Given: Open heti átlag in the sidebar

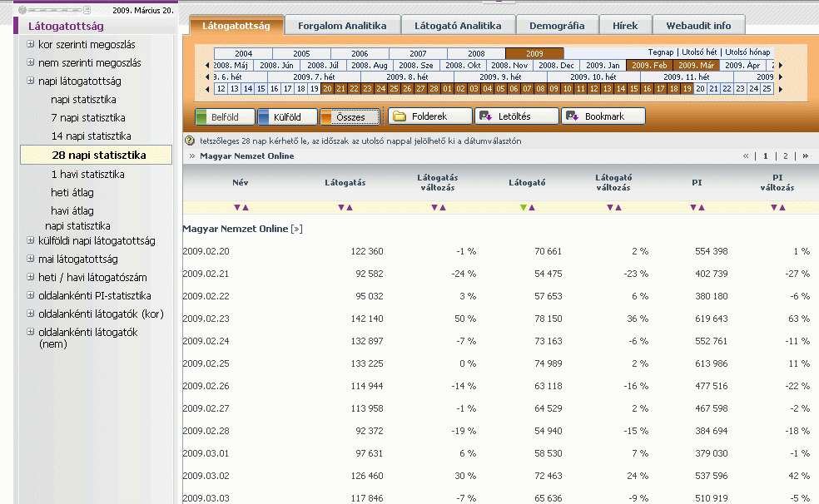Looking at the screenshot, I should (x=72, y=192).
